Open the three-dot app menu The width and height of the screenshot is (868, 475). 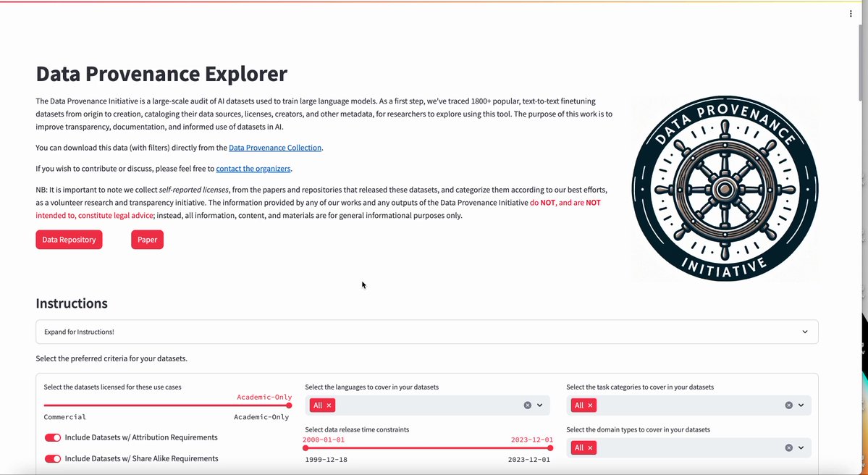point(851,14)
